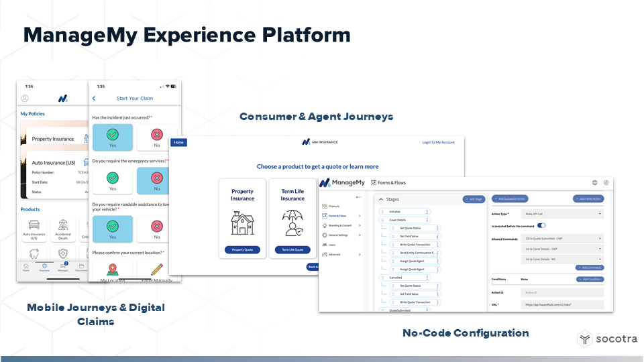Select the Set Field Value row under Cancelled
644x362 pixels.
(x=415, y=294)
